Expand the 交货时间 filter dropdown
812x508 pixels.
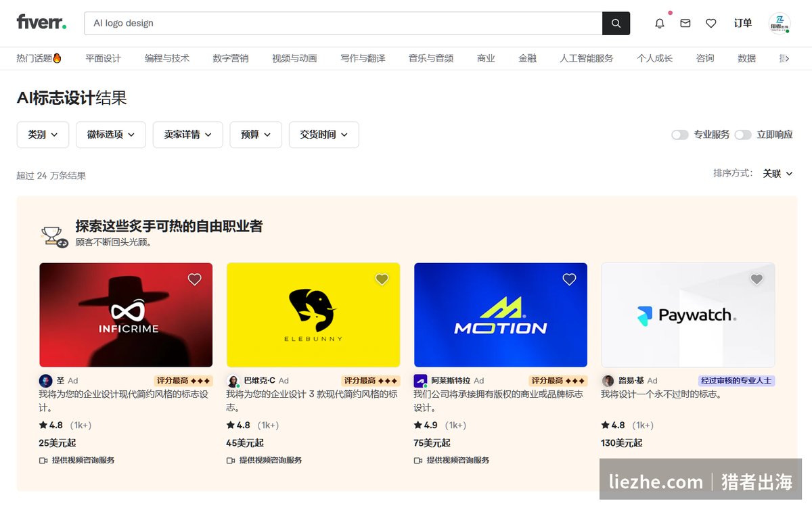pos(324,135)
